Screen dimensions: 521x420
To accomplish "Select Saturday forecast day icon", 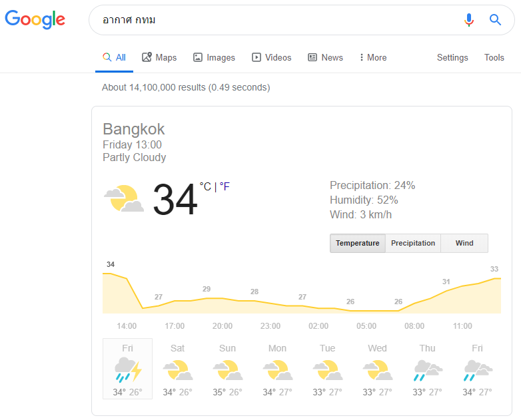I will point(177,369).
